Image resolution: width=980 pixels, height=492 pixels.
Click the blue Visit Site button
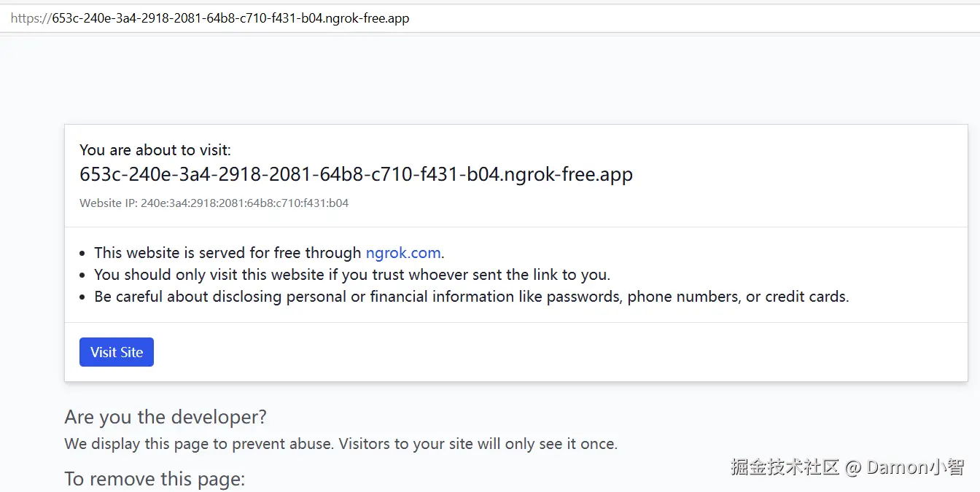[117, 352]
